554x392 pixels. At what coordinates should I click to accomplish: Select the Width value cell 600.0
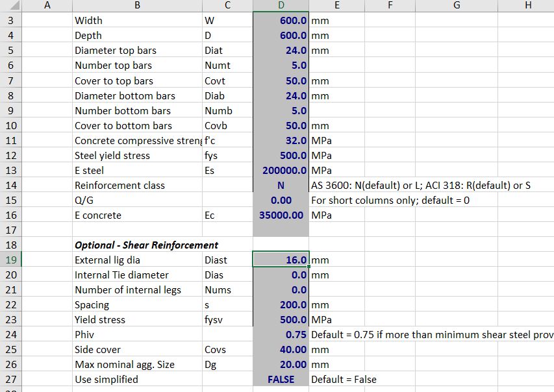(x=281, y=21)
